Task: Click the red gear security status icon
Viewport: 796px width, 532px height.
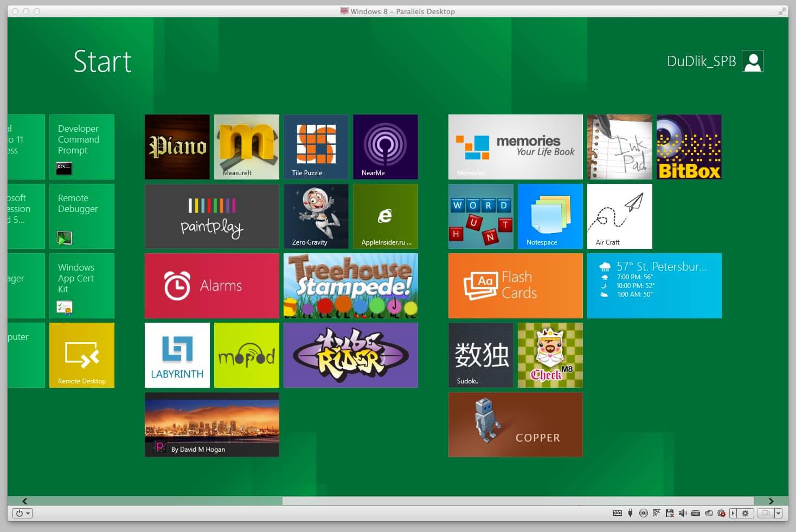Action: (722, 513)
